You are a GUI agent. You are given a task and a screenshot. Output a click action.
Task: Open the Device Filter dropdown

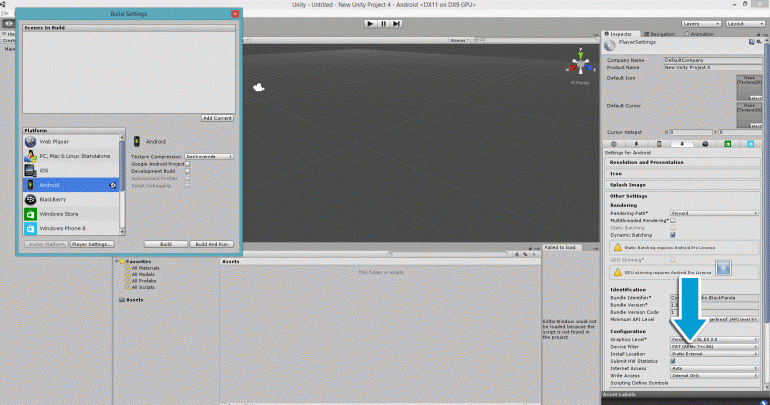pos(712,347)
